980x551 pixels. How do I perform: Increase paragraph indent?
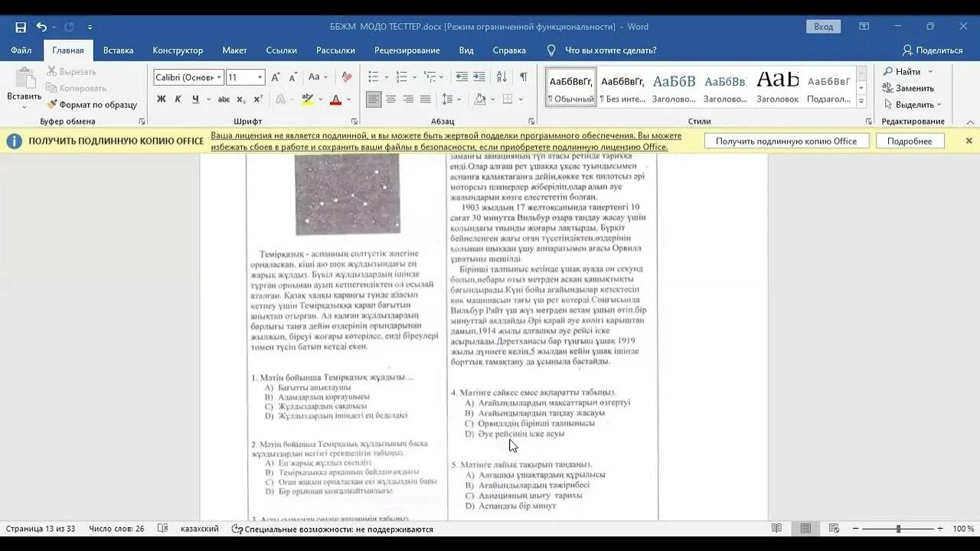(479, 77)
